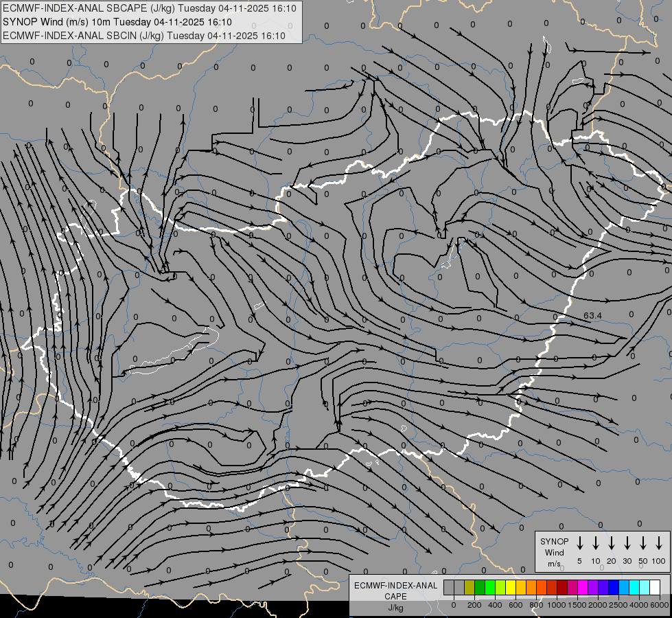672x618 pixels.
Task: Pick the dark green CAPE legend swatch
Action: click(480, 587)
